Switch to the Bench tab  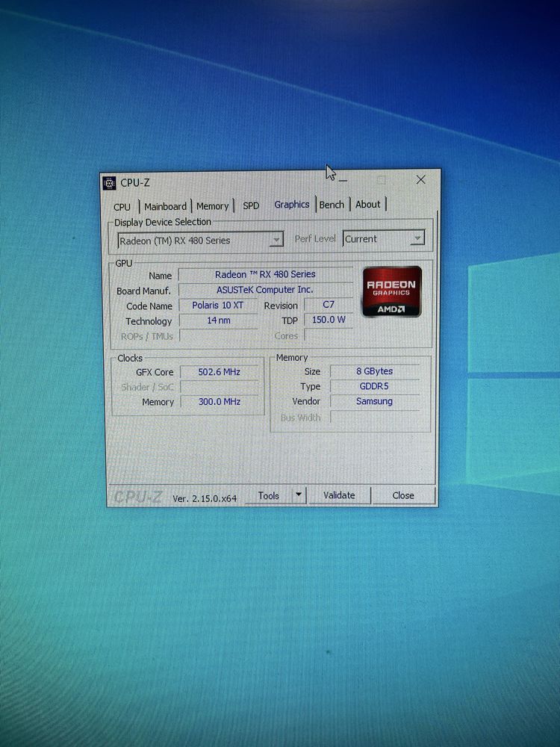point(332,205)
